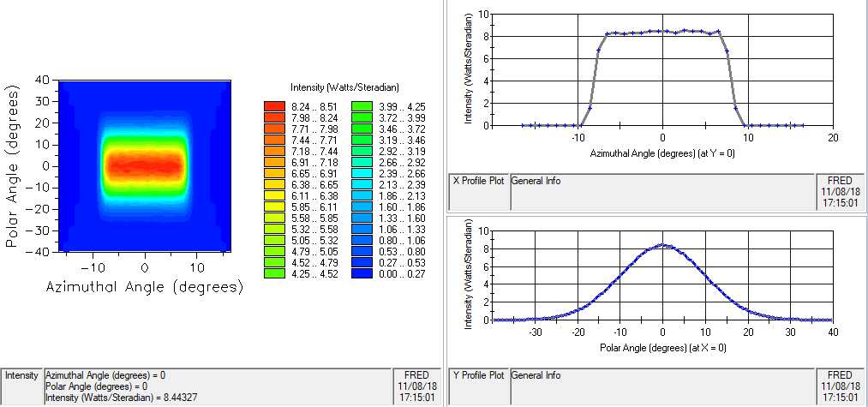Click the peak of the Y profile curve
The width and height of the screenshot is (868, 407).
[661, 245]
